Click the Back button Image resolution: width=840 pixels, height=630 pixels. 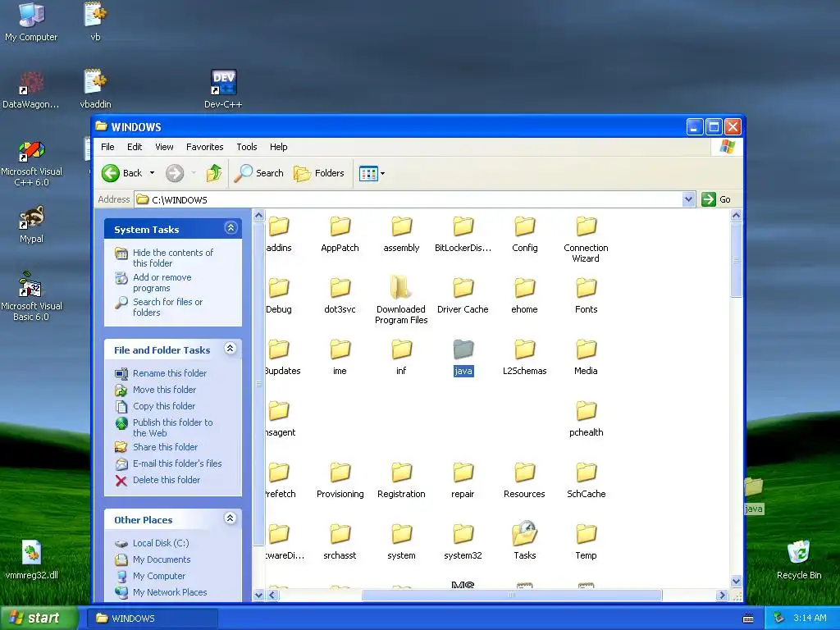click(123, 173)
